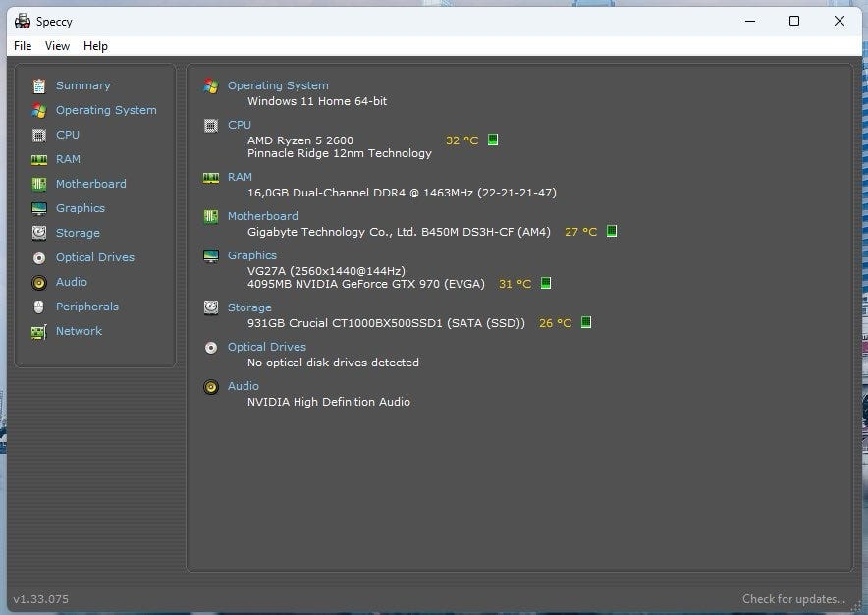
Task: Open the Storage sidebar section
Action: pyautogui.click(x=78, y=233)
